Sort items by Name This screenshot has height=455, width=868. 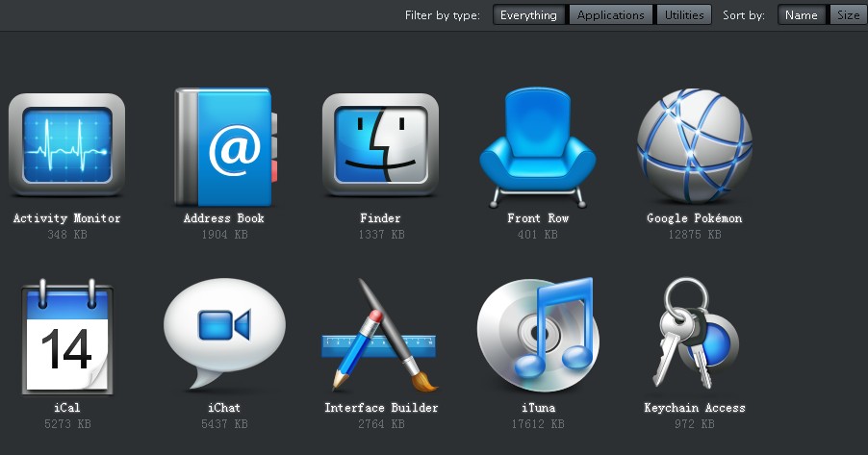point(801,15)
